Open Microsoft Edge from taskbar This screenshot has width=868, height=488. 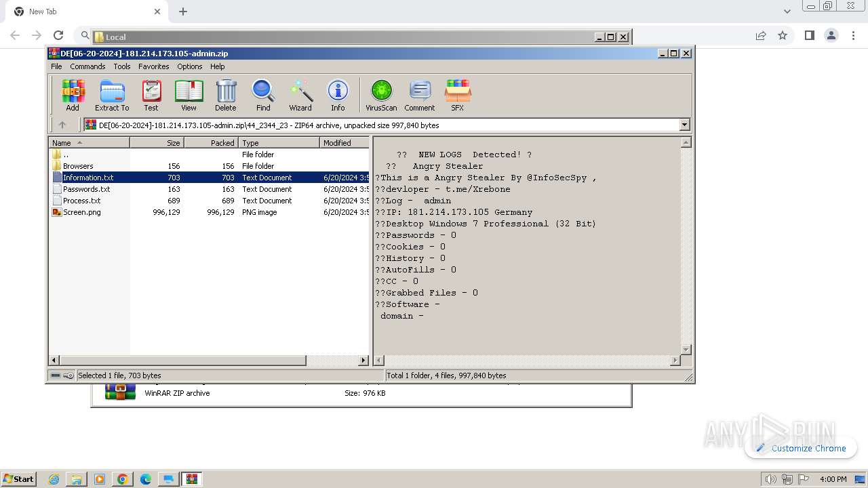coord(145,479)
